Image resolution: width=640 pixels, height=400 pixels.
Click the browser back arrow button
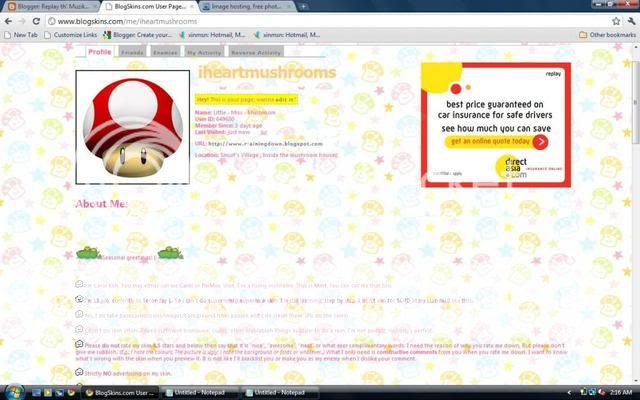(x=8, y=20)
